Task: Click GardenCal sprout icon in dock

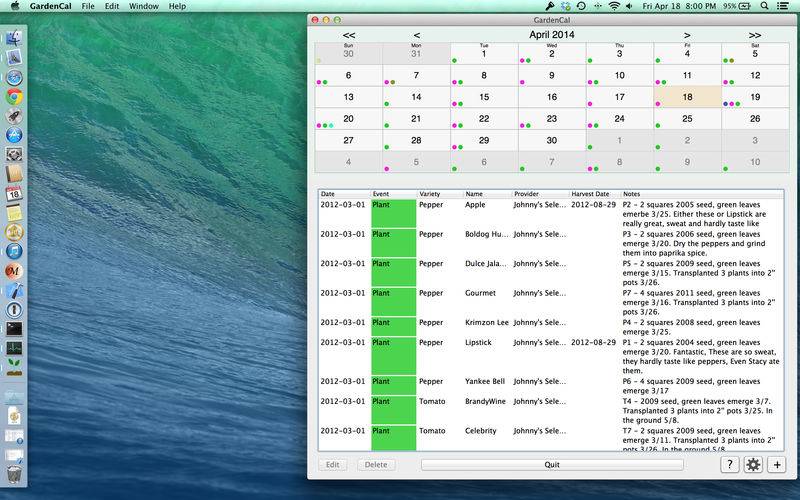Action: pos(14,367)
